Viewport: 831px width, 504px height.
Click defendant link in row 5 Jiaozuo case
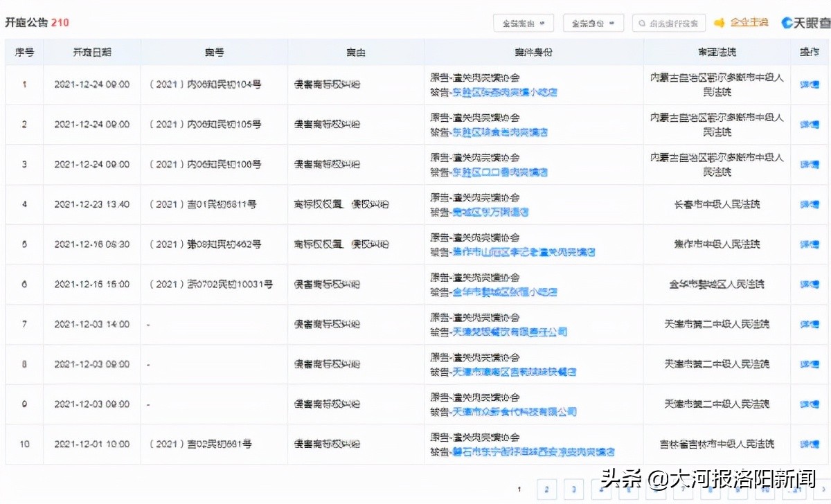523,253
